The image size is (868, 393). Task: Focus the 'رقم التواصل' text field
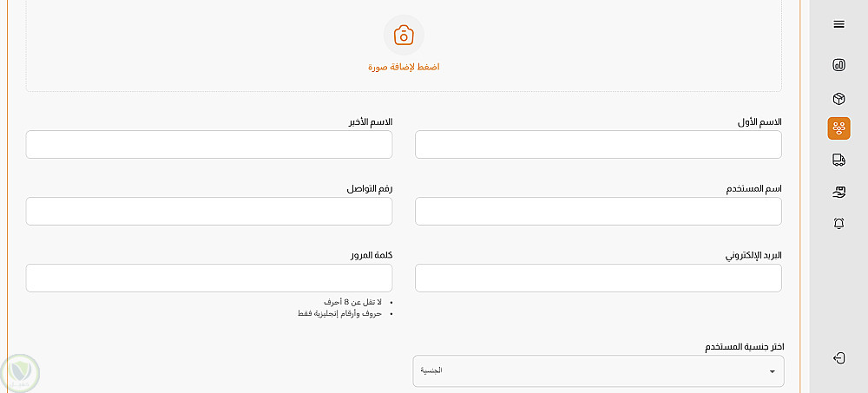click(x=209, y=211)
